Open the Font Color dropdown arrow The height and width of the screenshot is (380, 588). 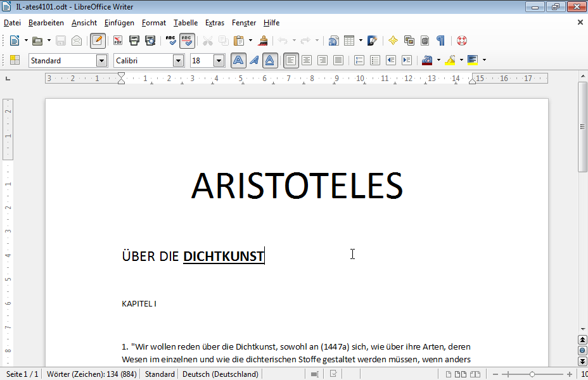pos(438,60)
